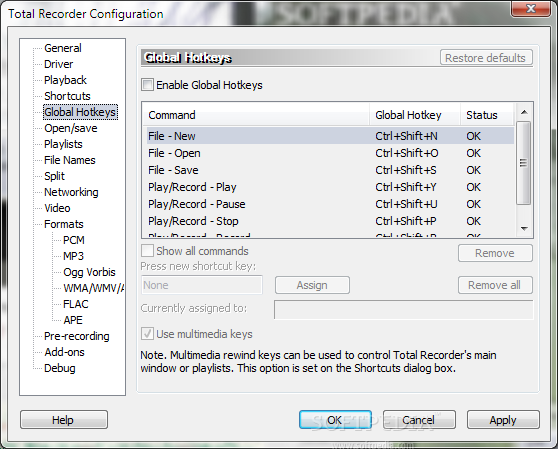The image size is (558, 449).
Task: Click the Assign button
Action: (312, 285)
